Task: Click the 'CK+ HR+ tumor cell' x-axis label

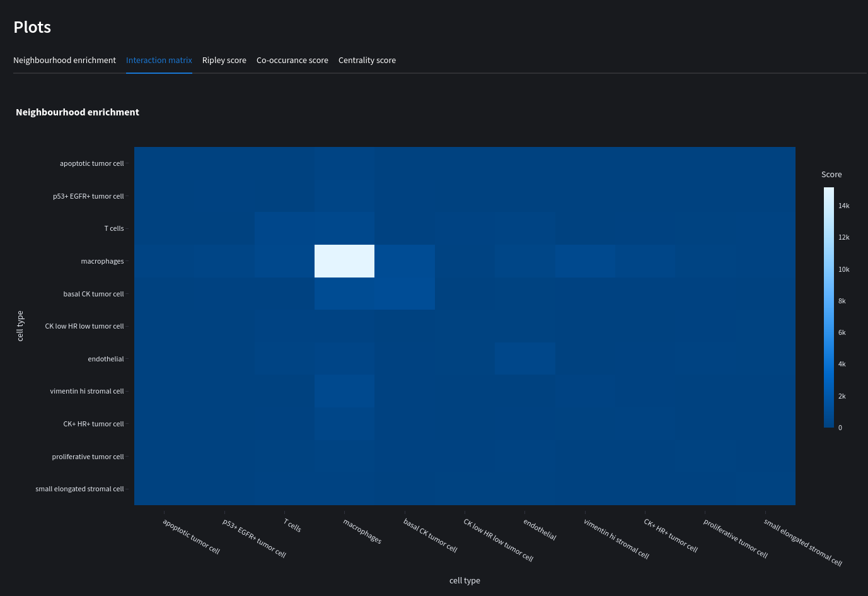Action: (x=671, y=536)
